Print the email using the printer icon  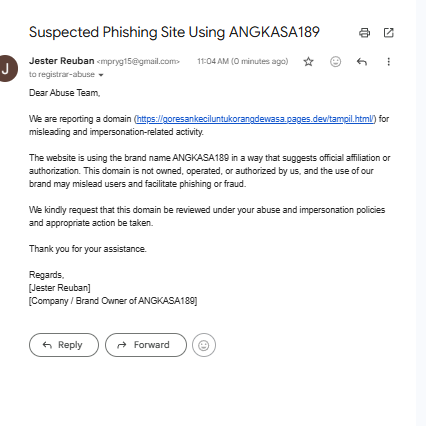click(x=364, y=33)
